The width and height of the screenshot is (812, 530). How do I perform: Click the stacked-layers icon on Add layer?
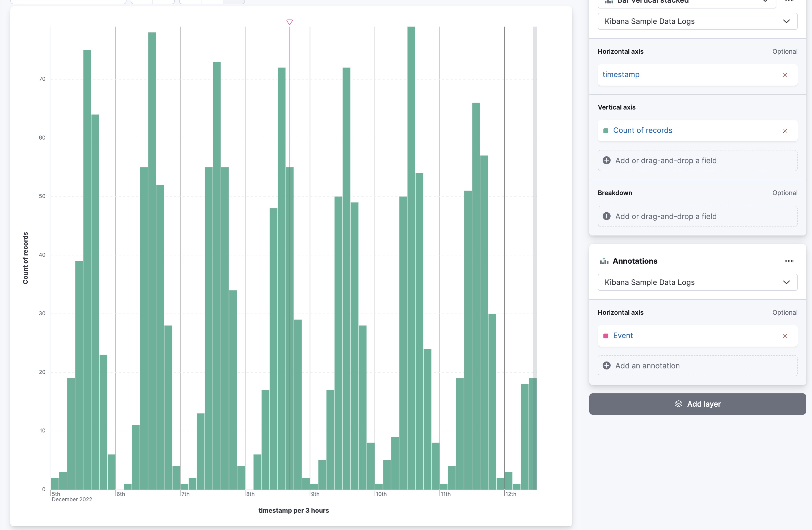[679, 404]
